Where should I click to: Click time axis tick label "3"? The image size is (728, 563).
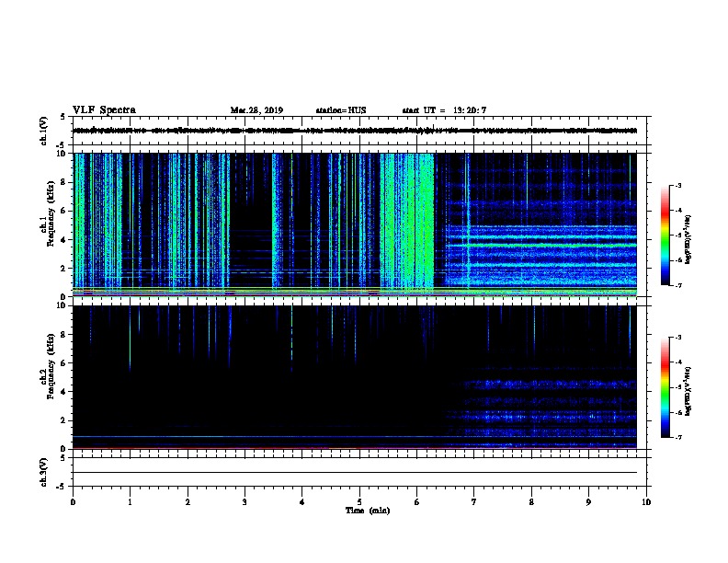pyautogui.click(x=245, y=502)
